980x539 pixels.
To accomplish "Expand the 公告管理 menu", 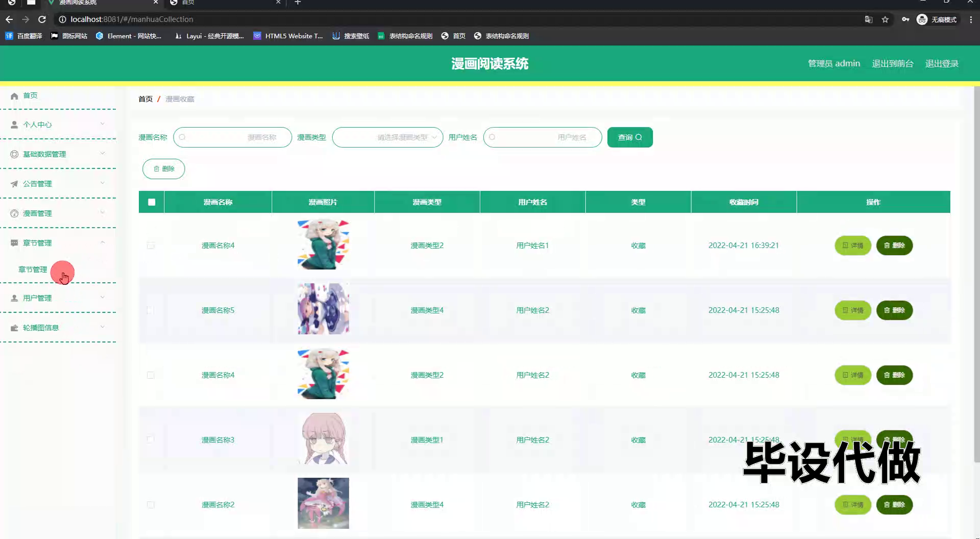I will point(103,183).
